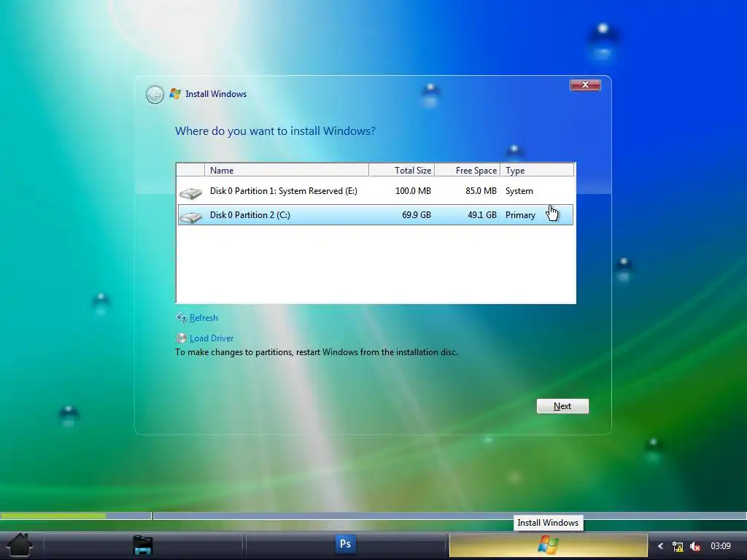
Task: Click the Type column header
Action: tap(538, 170)
